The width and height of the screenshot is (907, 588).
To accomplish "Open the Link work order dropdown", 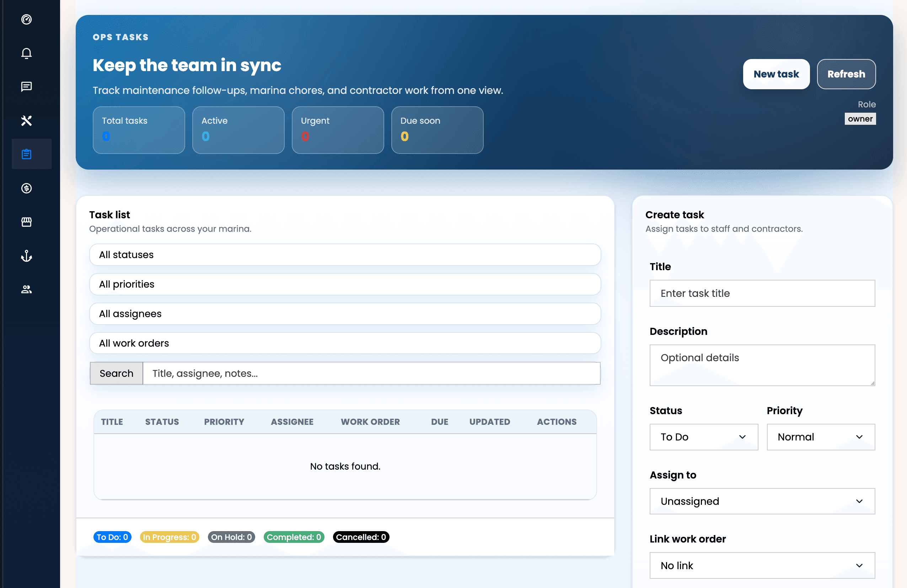I will [762, 565].
